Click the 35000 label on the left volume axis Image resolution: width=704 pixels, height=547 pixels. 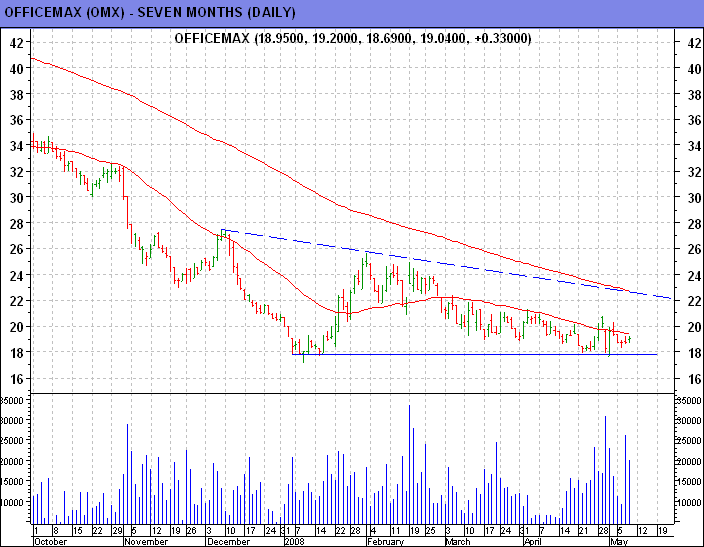tap(14, 400)
